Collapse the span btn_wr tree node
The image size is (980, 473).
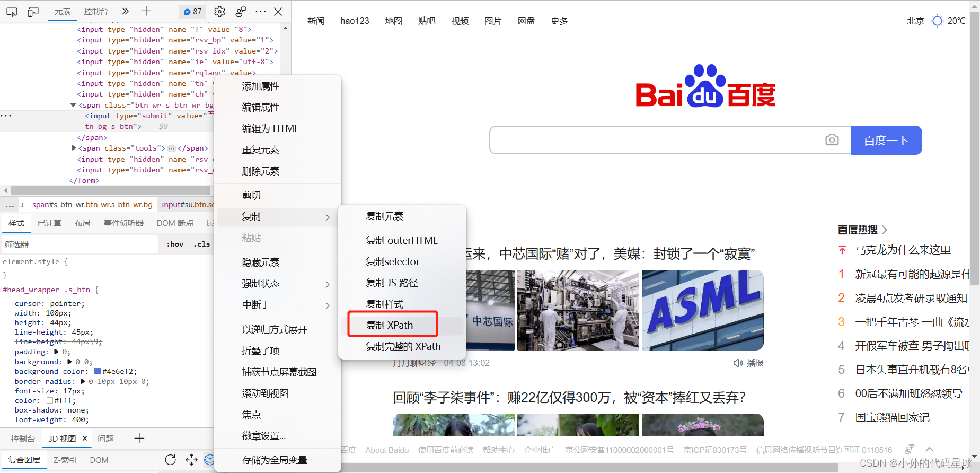(73, 105)
